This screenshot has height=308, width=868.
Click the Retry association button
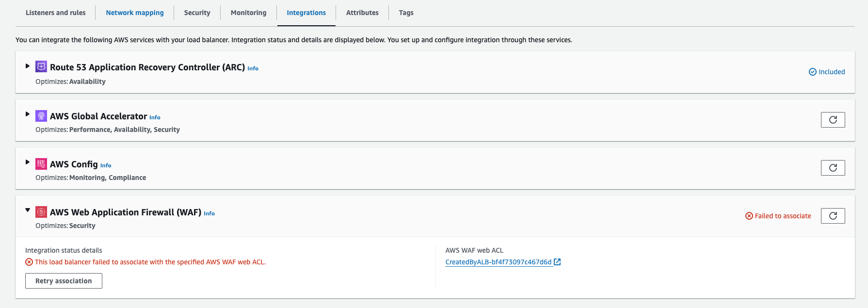pos(64,281)
